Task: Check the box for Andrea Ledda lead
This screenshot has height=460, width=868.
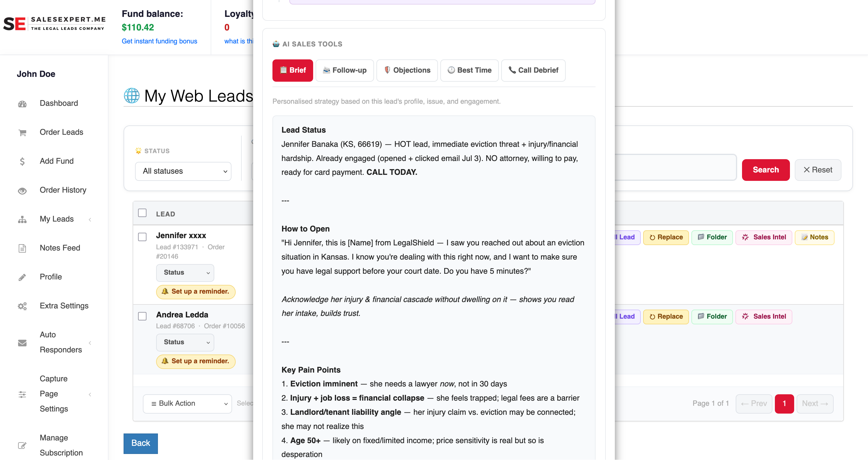Action: pyautogui.click(x=142, y=316)
